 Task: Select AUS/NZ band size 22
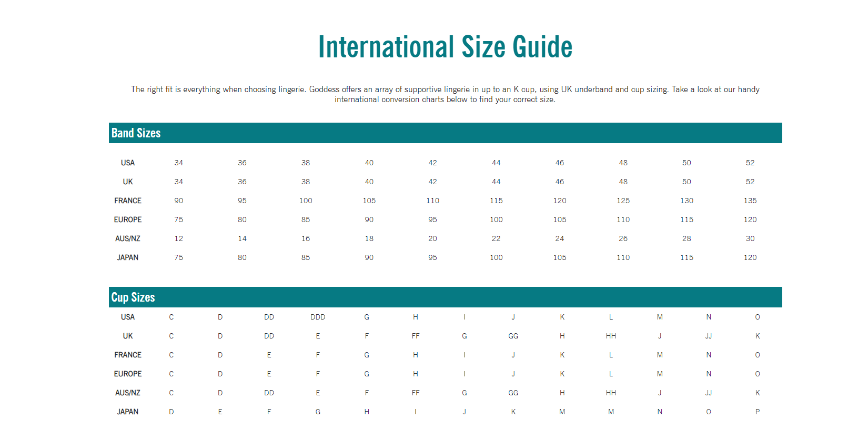tap(496, 238)
